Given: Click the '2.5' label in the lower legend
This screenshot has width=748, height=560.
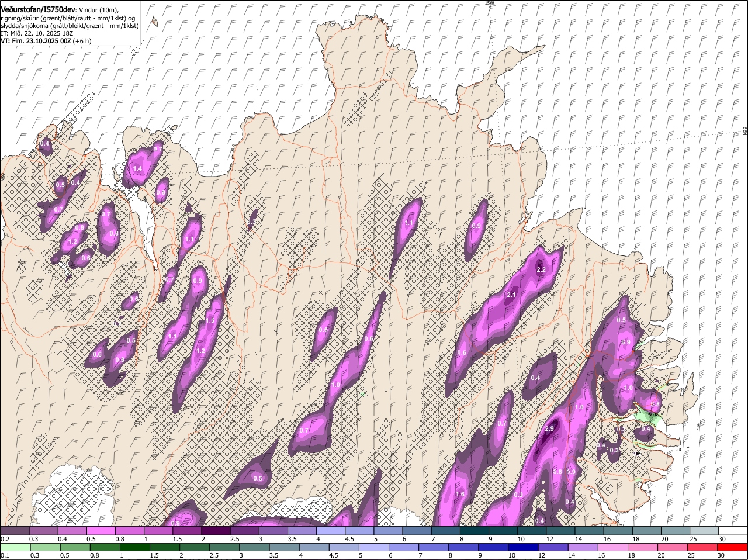Looking at the screenshot, I should pos(214,555).
